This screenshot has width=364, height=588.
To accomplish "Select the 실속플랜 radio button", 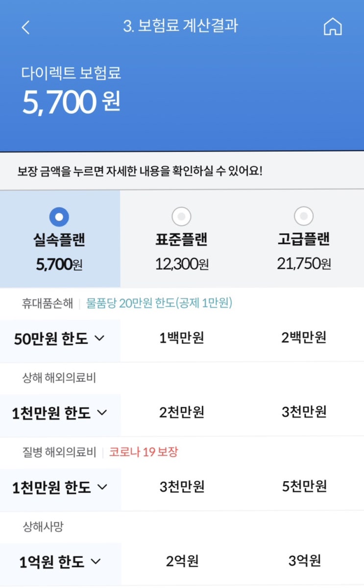I will point(59,216).
